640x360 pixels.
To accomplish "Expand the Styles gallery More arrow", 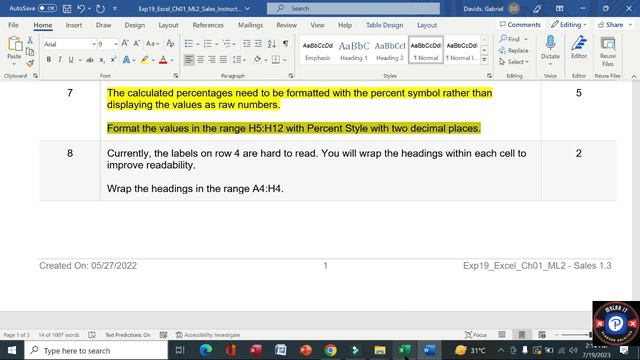I will click(x=484, y=60).
